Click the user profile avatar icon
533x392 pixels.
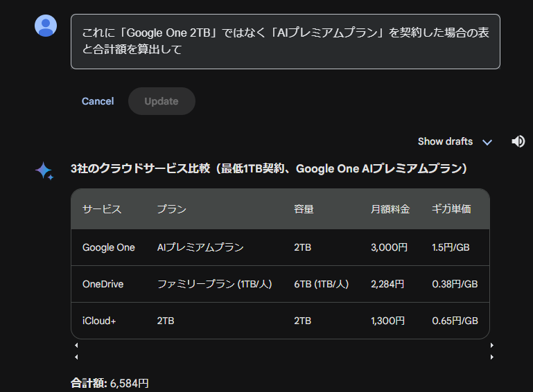[46, 26]
